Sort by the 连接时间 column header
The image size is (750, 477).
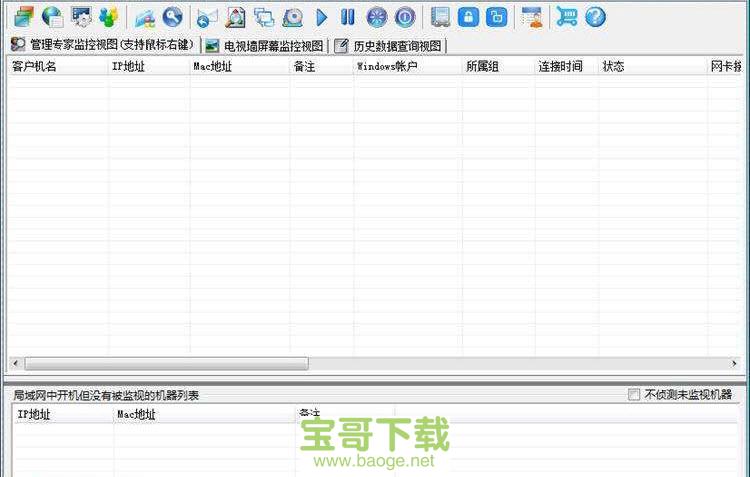(567, 67)
